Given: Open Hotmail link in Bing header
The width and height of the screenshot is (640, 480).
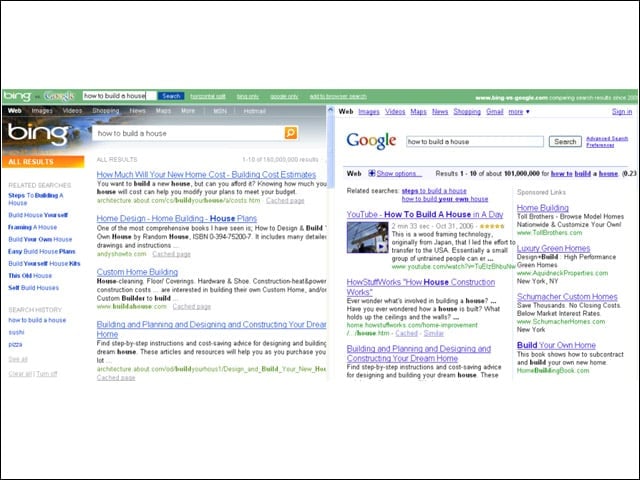Looking at the screenshot, I should [255, 111].
